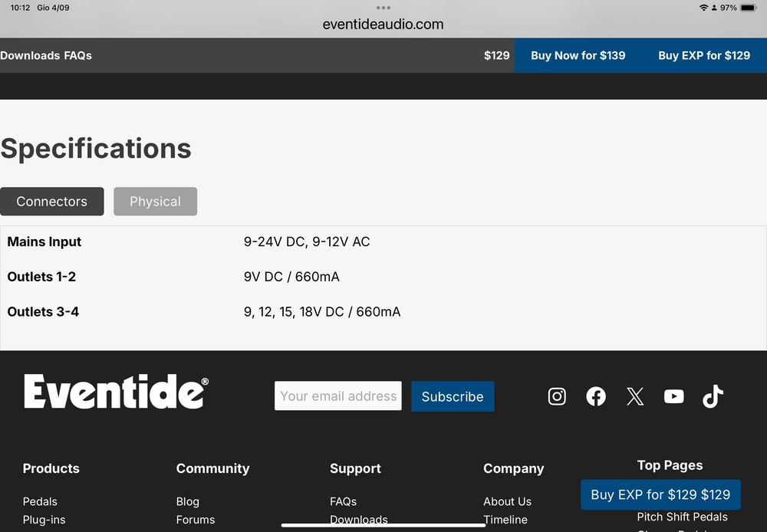767x532 pixels.
Task: Tap the Wi-Fi status icon
Action: [x=703, y=8]
